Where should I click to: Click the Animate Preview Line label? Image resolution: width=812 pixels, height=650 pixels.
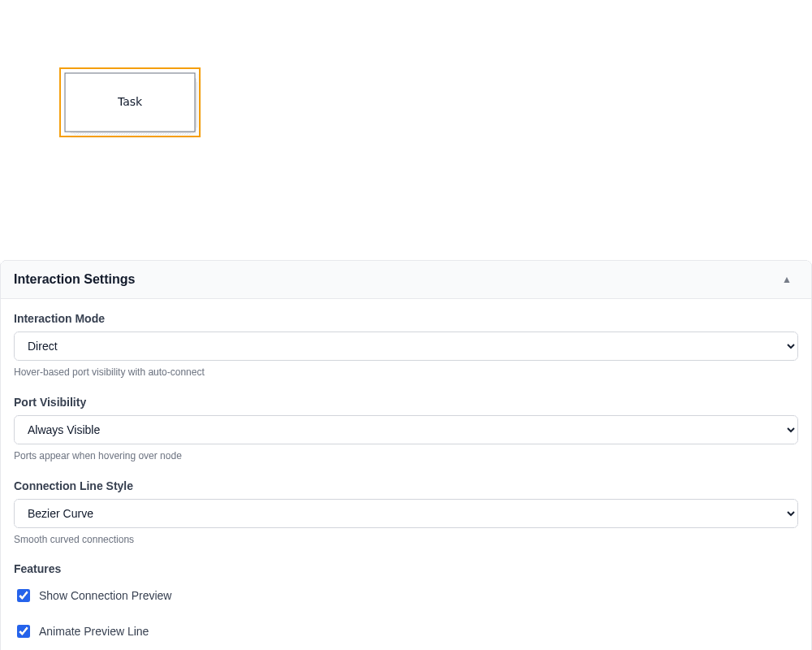(x=93, y=631)
